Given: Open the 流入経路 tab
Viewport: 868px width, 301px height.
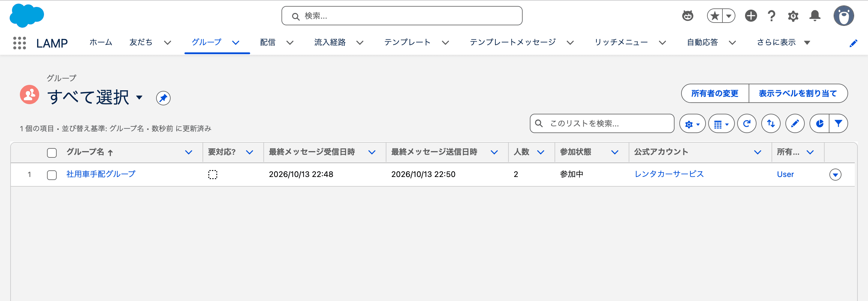Looking at the screenshot, I should (x=330, y=42).
